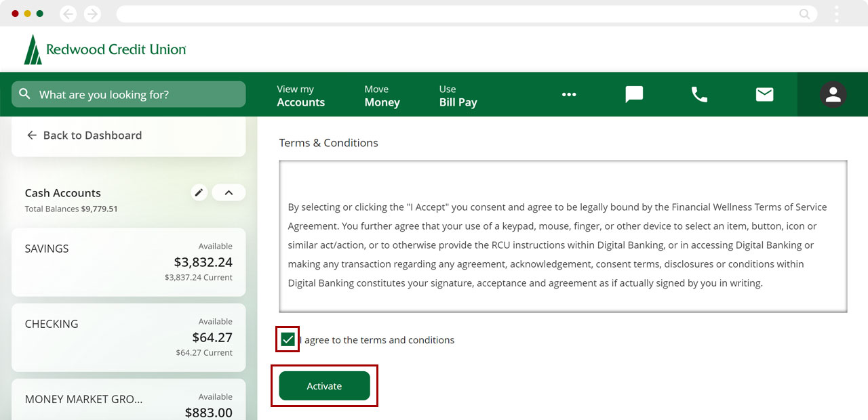Click the phone contact icon
The width and height of the screenshot is (868, 420).
[699, 94]
